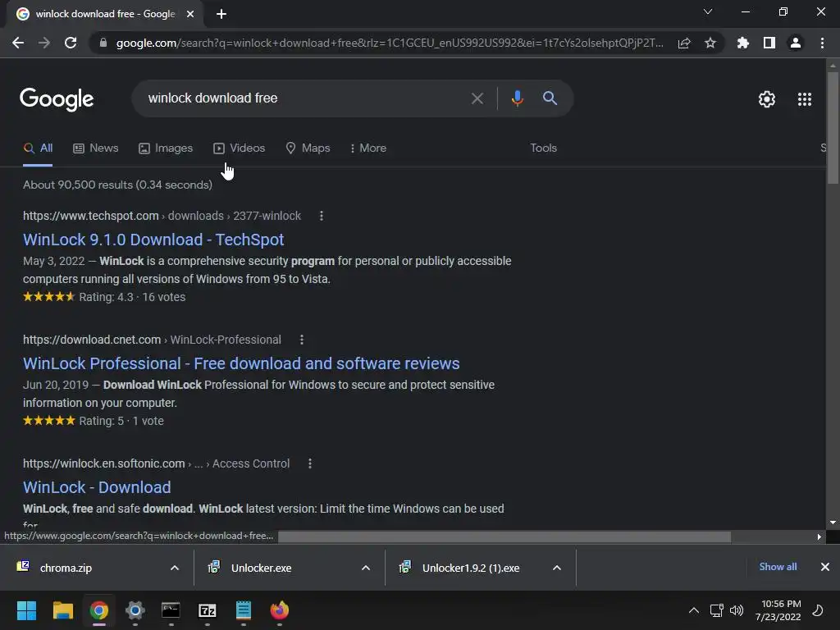Reload the current page
This screenshot has height=630, width=840.
coord(71,43)
